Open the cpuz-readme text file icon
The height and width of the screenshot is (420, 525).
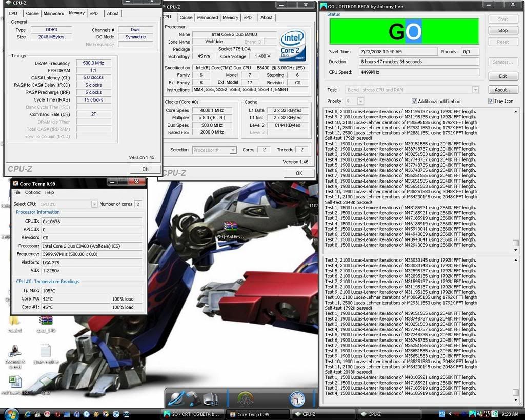46,350
